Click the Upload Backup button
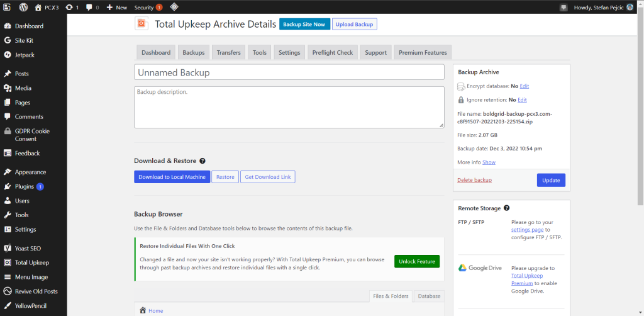 click(x=355, y=25)
